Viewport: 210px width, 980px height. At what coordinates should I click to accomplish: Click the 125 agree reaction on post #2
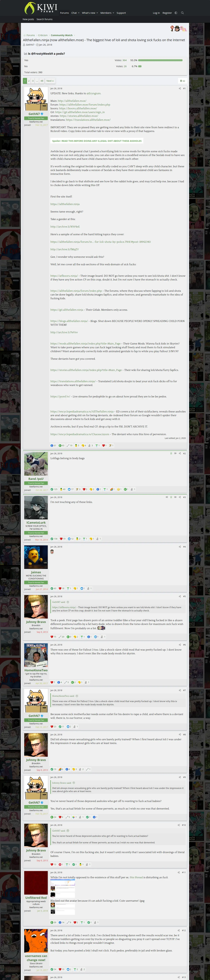tap(54, 489)
